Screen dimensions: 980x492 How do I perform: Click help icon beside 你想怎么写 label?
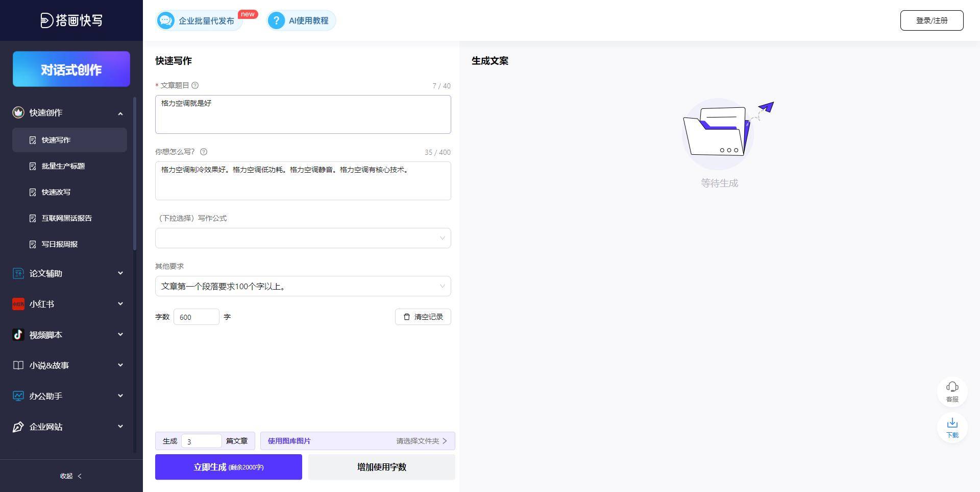coord(204,152)
